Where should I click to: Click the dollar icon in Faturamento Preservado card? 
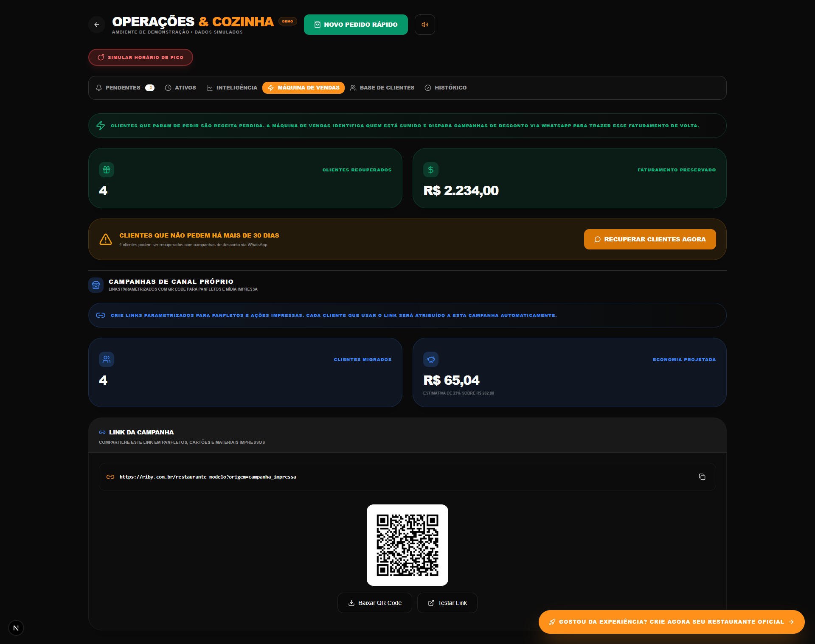(431, 170)
